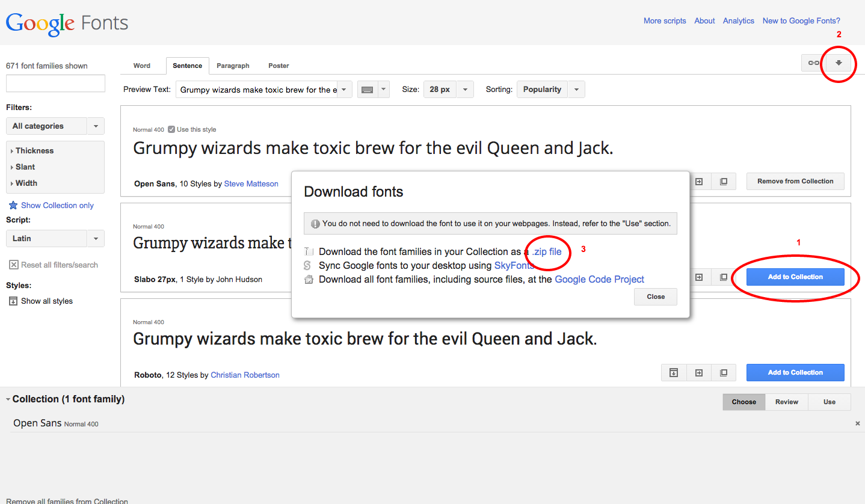Close the Download fonts dialog
This screenshot has width=865, height=504.
[x=656, y=297]
